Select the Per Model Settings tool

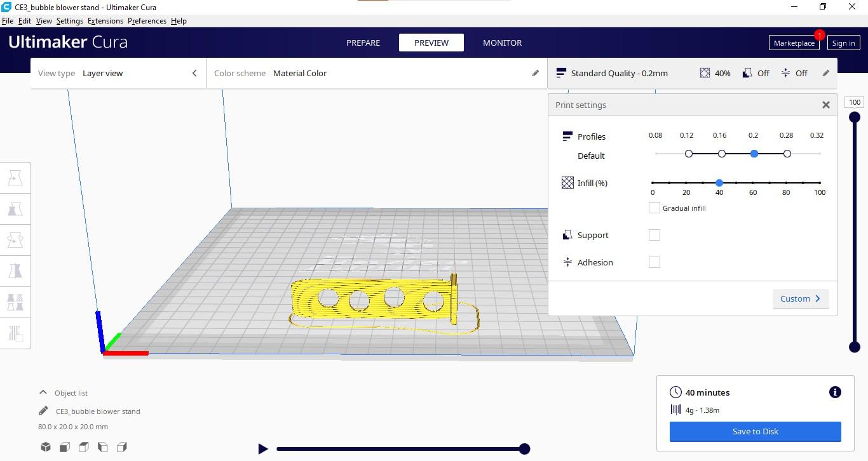click(15, 302)
